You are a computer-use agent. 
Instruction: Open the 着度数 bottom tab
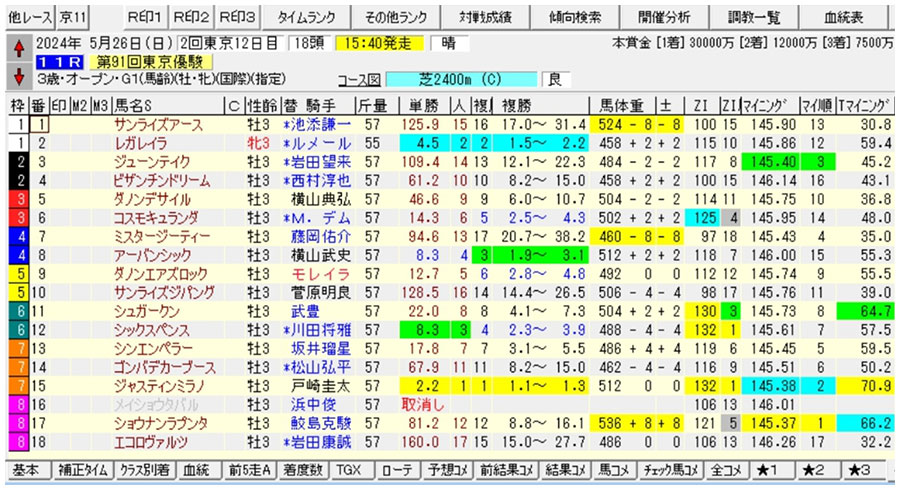click(303, 470)
